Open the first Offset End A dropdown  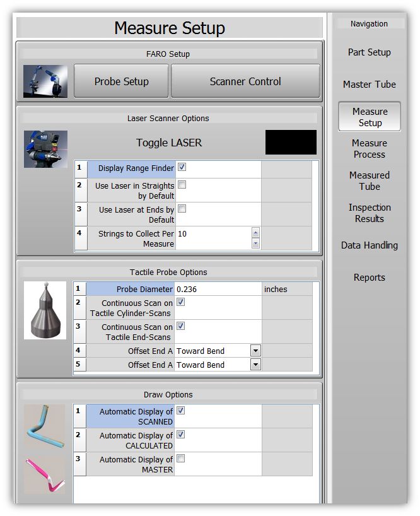coord(255,351)
